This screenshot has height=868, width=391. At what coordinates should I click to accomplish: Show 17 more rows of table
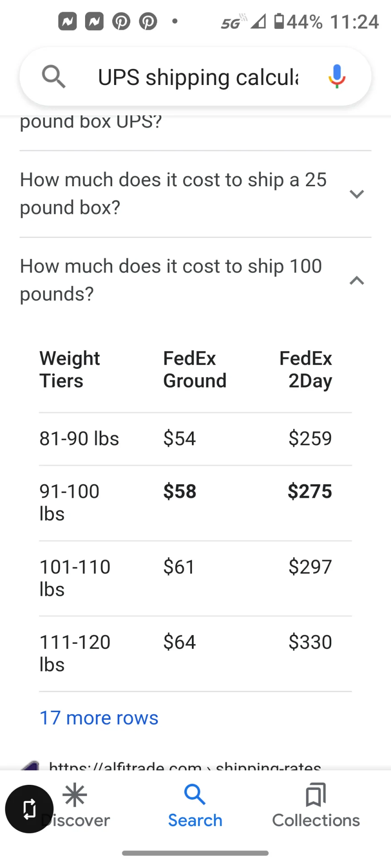click(99, 718)
